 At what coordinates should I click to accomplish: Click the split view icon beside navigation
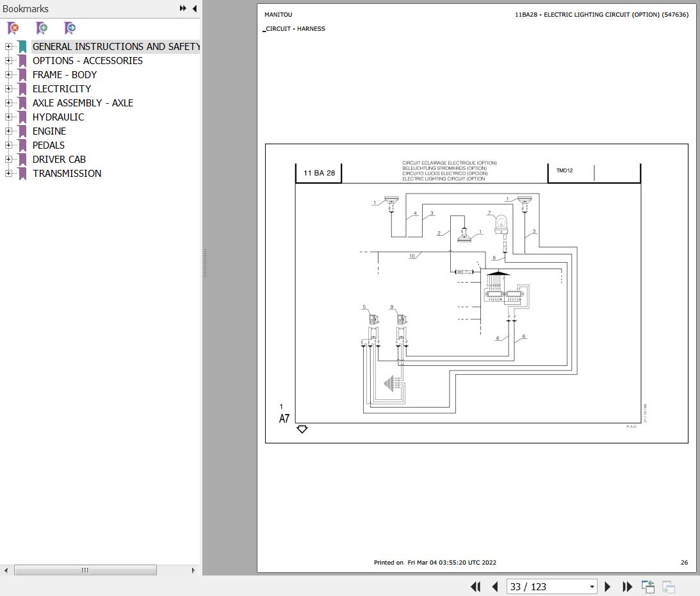647,586
